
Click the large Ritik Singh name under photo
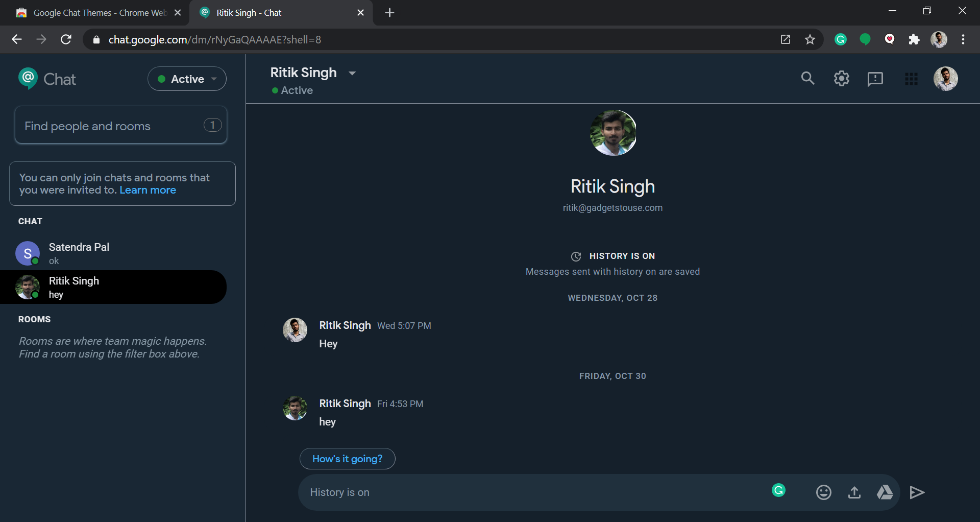tap(612, 186)
